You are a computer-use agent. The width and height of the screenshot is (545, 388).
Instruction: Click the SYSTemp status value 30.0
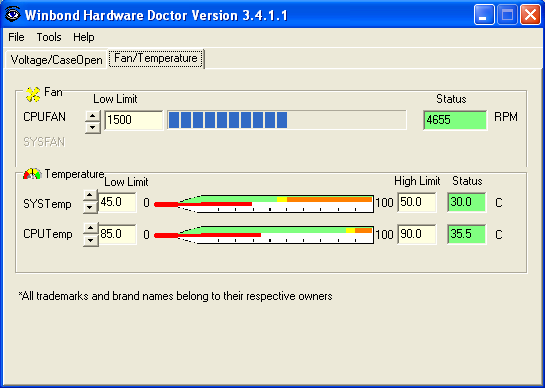tap(467, 202)
